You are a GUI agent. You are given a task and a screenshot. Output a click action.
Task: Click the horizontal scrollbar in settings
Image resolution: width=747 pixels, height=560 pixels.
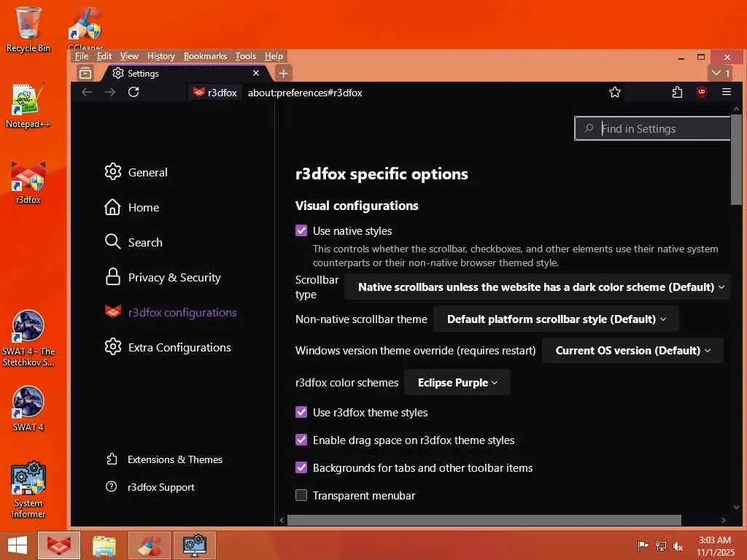pos(484,520)
